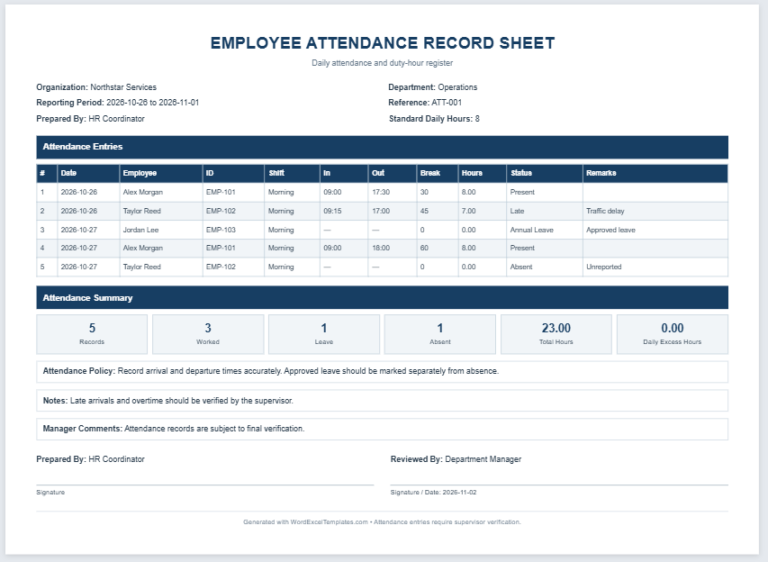Select the organization name 'Northstar Services'
The height and width of the screenshot is (562, 768).
coord(123,87)
